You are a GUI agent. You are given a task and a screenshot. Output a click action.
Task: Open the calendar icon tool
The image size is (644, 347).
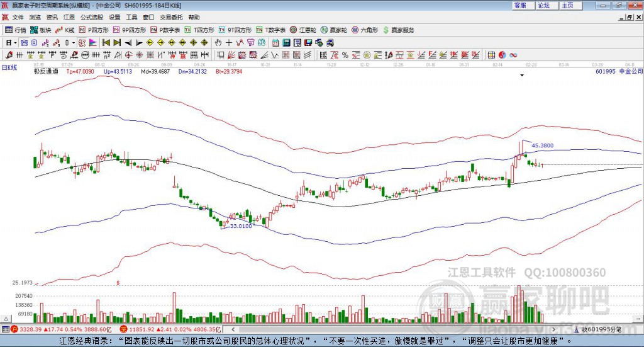point(275,43)
